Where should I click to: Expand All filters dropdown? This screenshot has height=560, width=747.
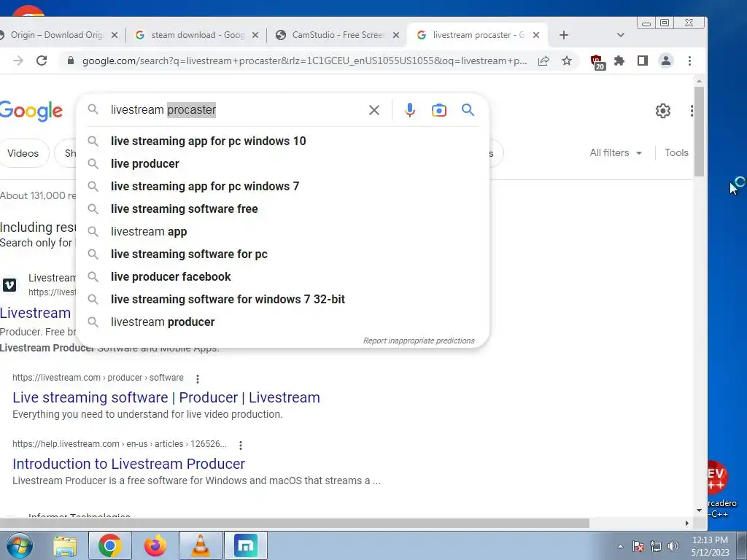[x=616, y=153]
